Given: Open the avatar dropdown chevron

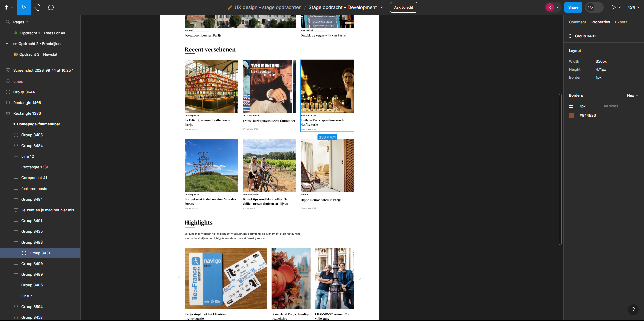Looking at the screenshot, I should pyautogui.click(x=558, y=7).
